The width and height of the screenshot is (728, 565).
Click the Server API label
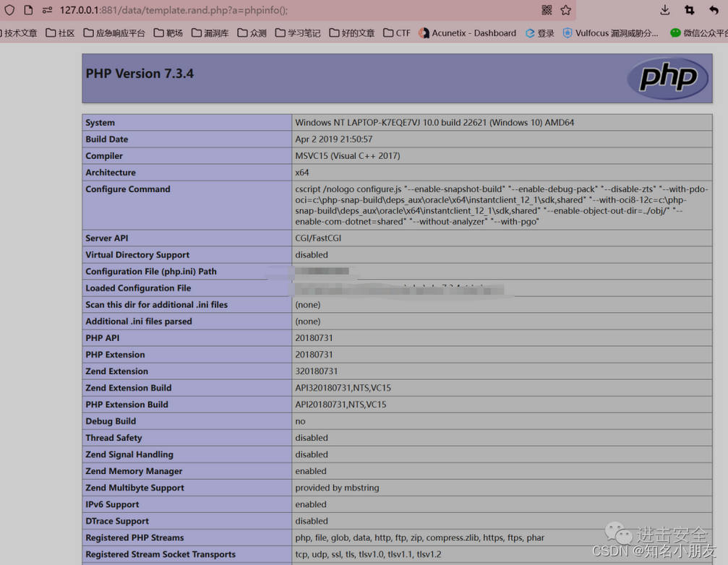[107, 238]
